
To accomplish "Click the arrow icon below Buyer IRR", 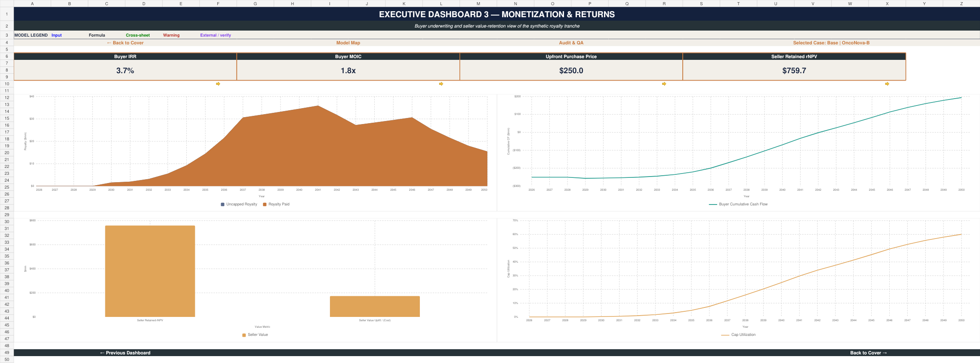I will click(218, 84).
